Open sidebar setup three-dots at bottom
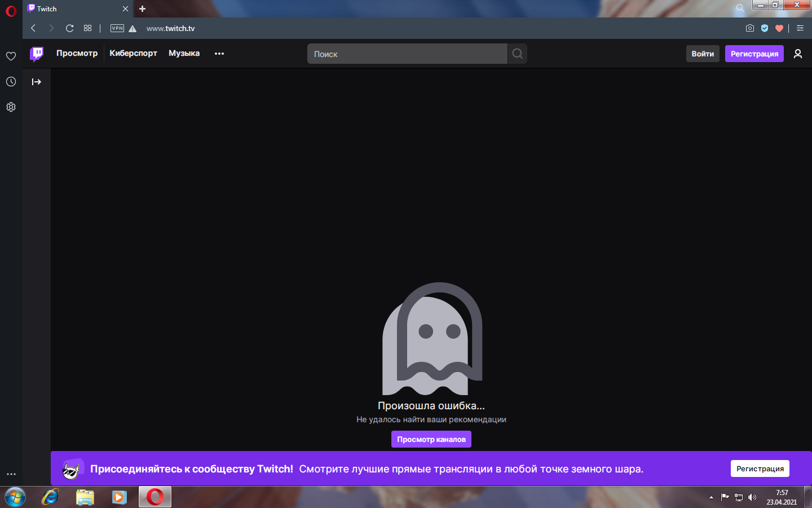 (11, 474)
